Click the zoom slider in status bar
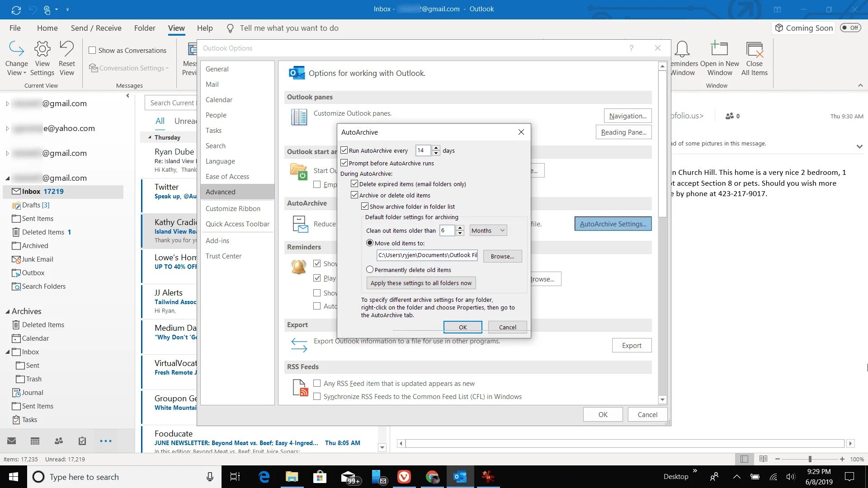 tap(810, 459)
